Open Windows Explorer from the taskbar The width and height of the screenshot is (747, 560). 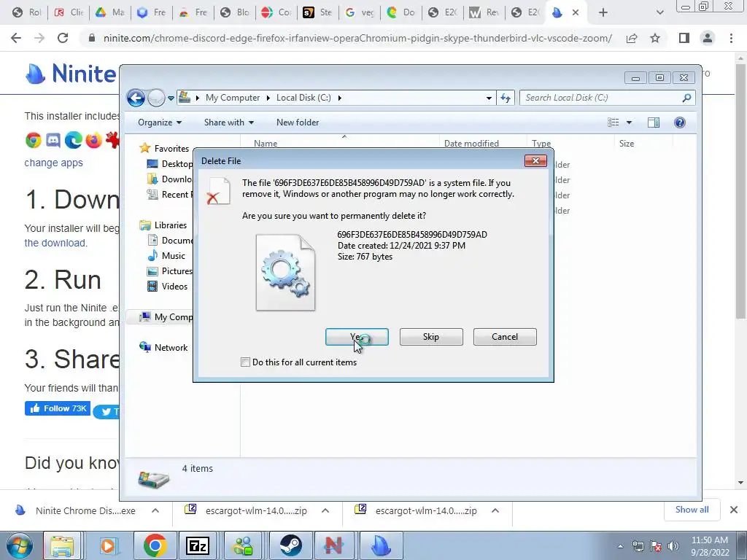(63, 545)
